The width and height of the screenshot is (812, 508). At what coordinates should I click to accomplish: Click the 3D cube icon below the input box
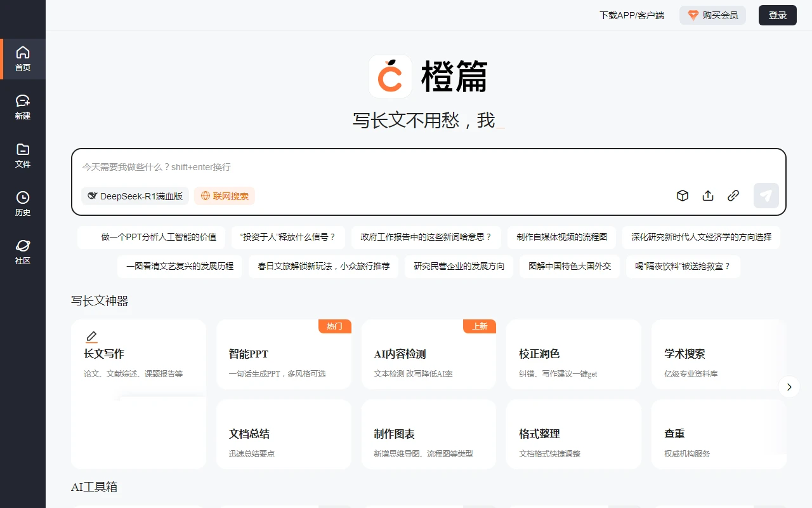tap(683, 196)
